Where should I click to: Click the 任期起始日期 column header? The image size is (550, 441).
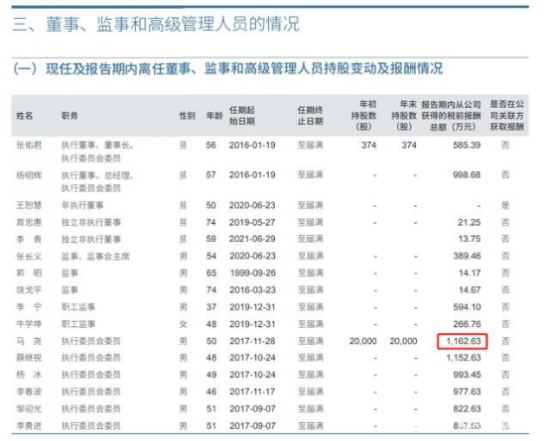[x=242, y=115]
